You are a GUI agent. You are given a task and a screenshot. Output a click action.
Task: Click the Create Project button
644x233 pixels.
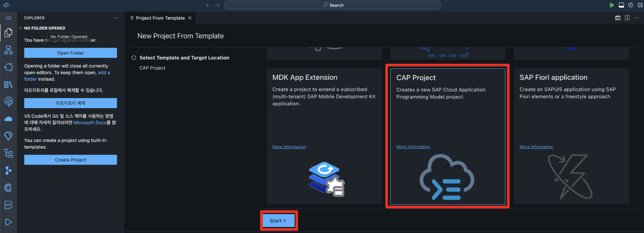(x=70, y=160)
